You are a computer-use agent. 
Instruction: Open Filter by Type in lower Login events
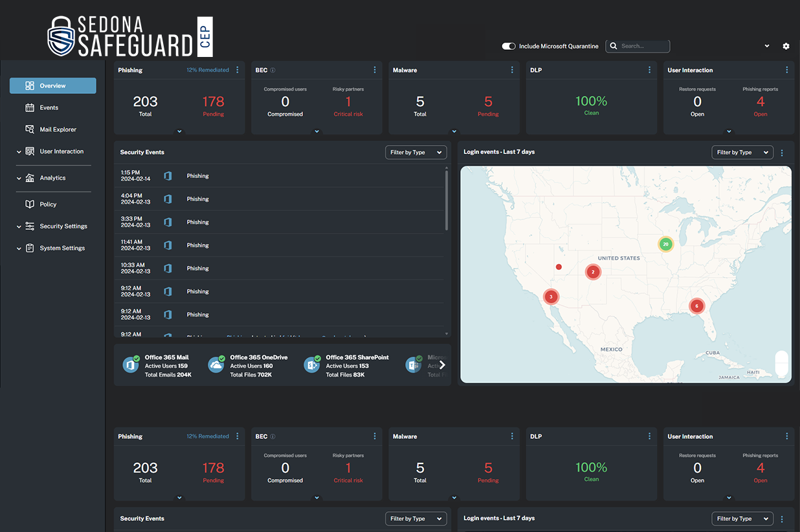coord(742,518)
